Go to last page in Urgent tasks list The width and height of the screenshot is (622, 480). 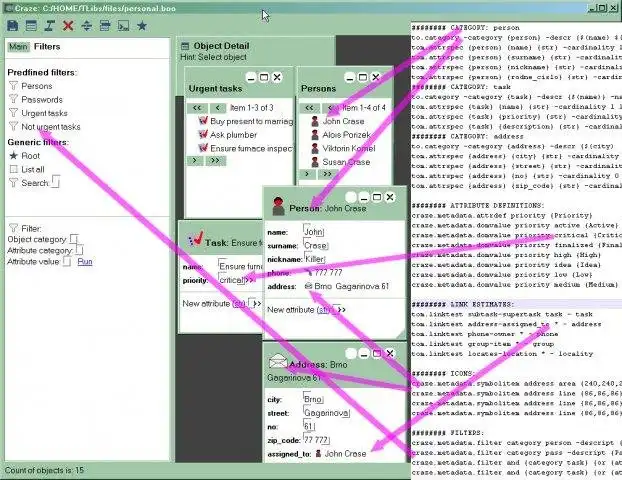[x=215, y=161]
